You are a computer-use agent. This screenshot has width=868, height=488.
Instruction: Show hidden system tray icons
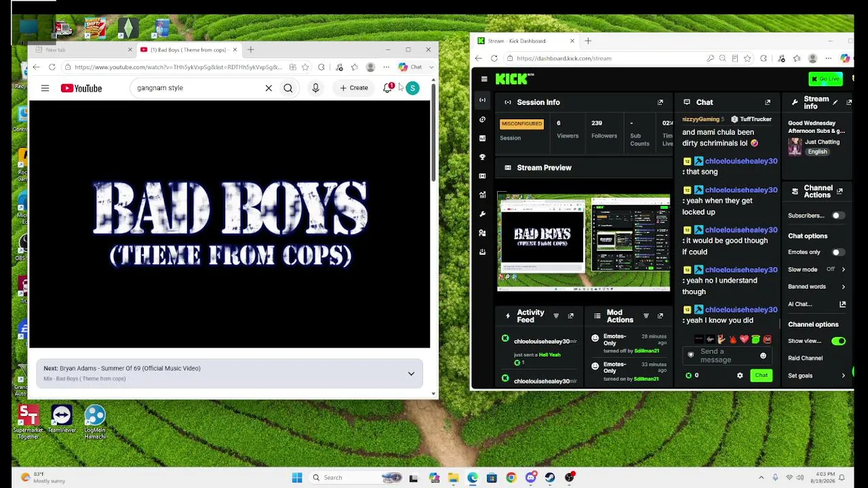click(x=761, y=478)
